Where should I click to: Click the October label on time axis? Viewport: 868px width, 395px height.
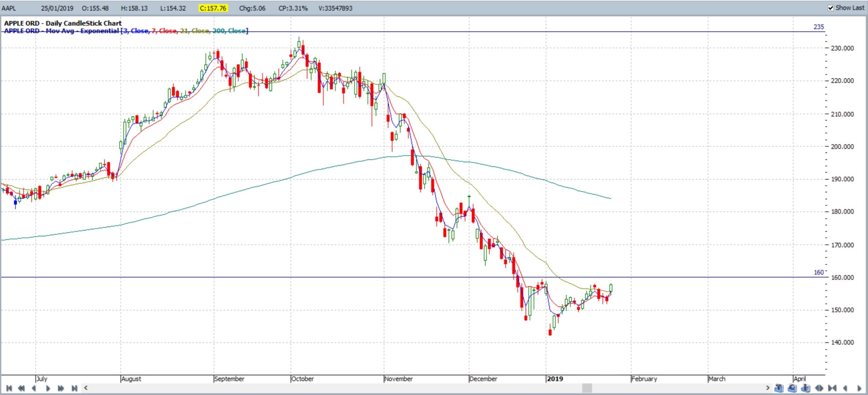(x=302, y=379)
